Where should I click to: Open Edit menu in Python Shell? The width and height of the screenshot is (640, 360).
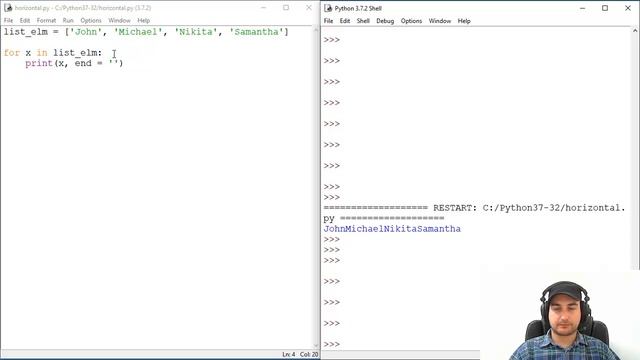pos(345,21)
